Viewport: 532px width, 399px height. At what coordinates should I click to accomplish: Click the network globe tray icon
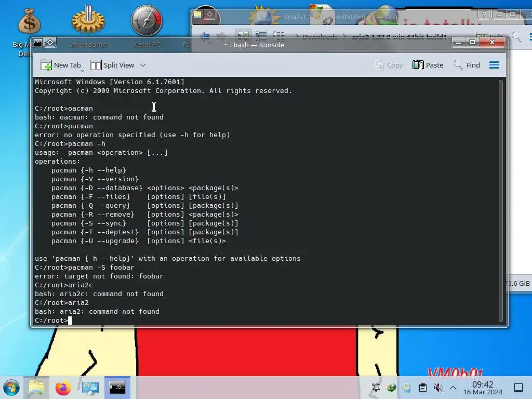(x=392, y=388)
